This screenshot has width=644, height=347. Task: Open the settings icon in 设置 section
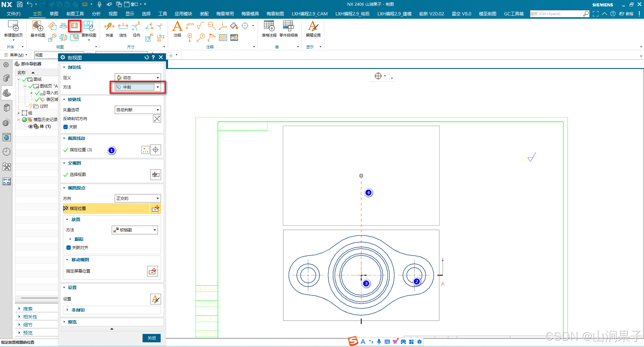click(x=156, y=299)
